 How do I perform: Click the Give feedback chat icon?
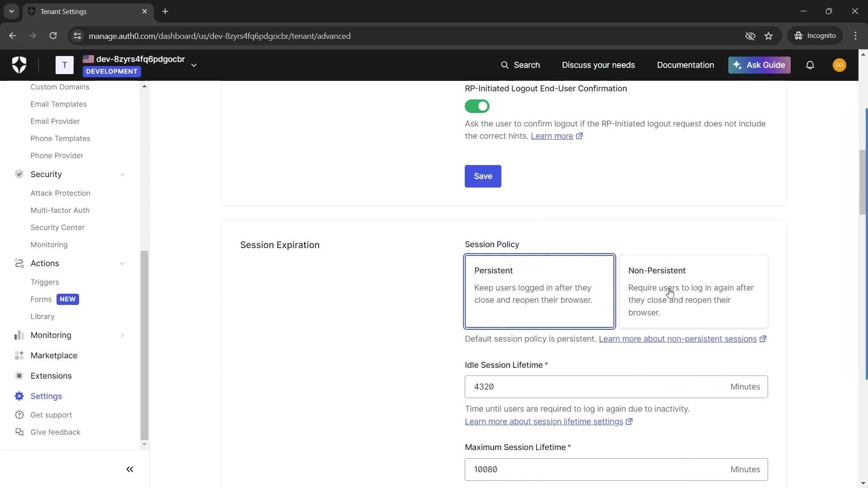19,432
